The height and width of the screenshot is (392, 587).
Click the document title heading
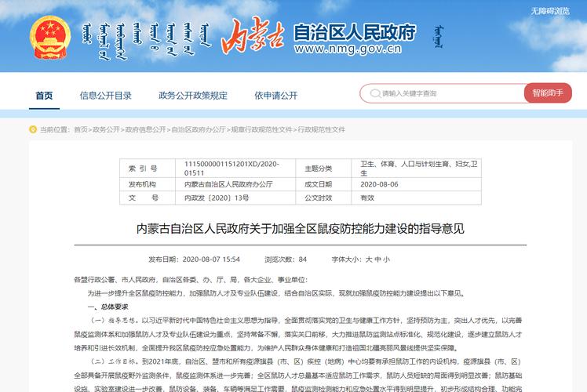tap(301, 229)
